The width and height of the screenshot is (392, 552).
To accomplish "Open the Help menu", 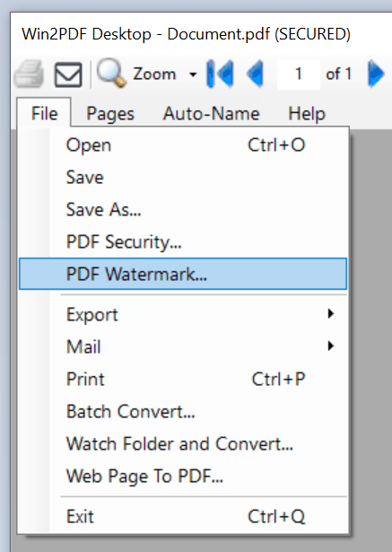I will (x=307, y=114).
